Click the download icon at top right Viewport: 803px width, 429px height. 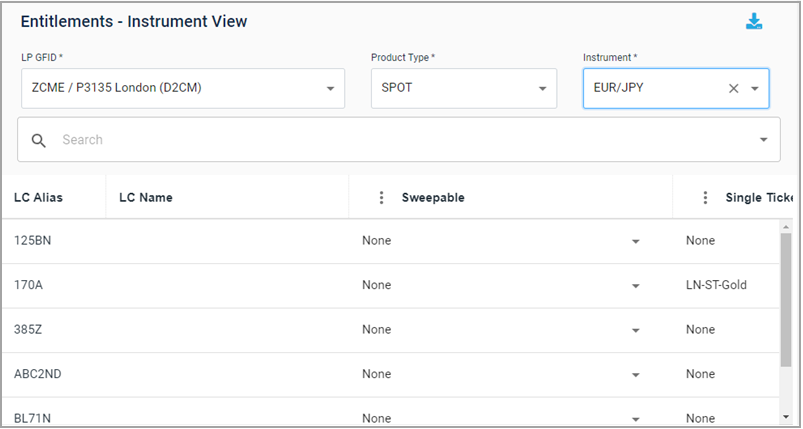pyautogui.click(x=754, y=22)
